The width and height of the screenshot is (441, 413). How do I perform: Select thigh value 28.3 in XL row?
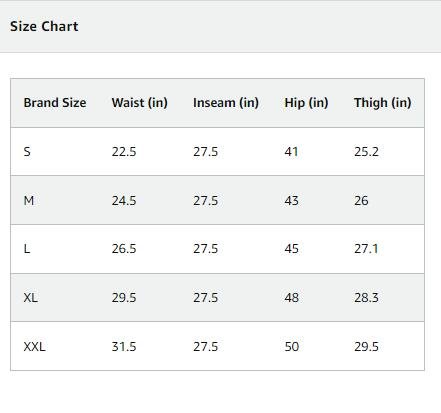click(x=366, y=297)
